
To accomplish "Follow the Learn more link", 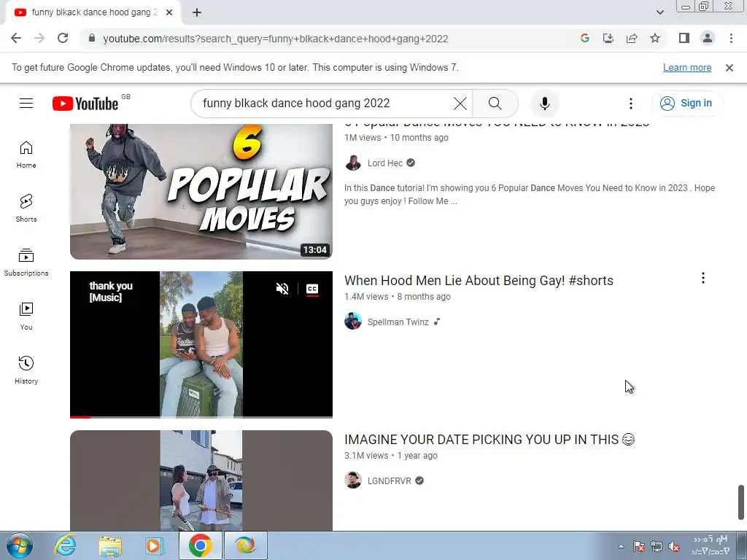I will (x=687, y=68).
